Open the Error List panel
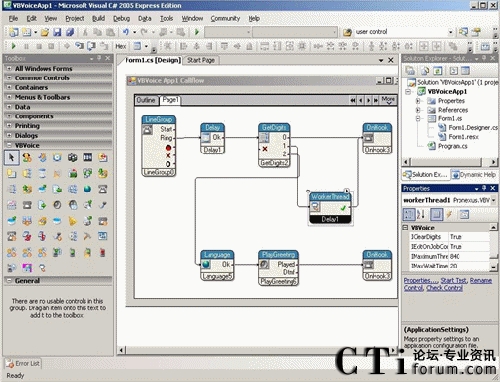 pyautogui.click(x=23, y=363)
